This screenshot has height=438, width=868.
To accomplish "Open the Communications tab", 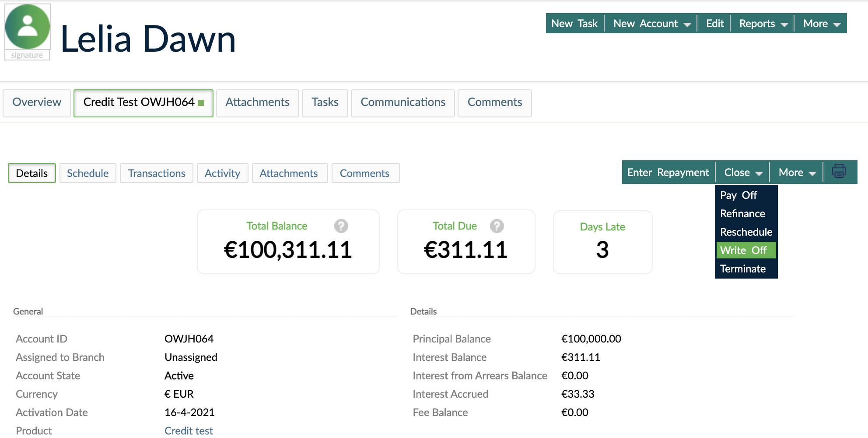I will pyautogui.click(x=402, y=102).
